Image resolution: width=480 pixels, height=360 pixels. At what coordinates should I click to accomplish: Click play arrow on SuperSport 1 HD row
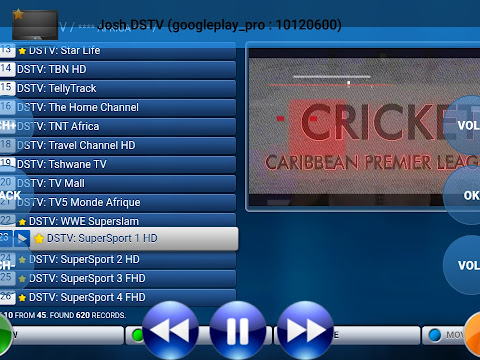[22, 239]
